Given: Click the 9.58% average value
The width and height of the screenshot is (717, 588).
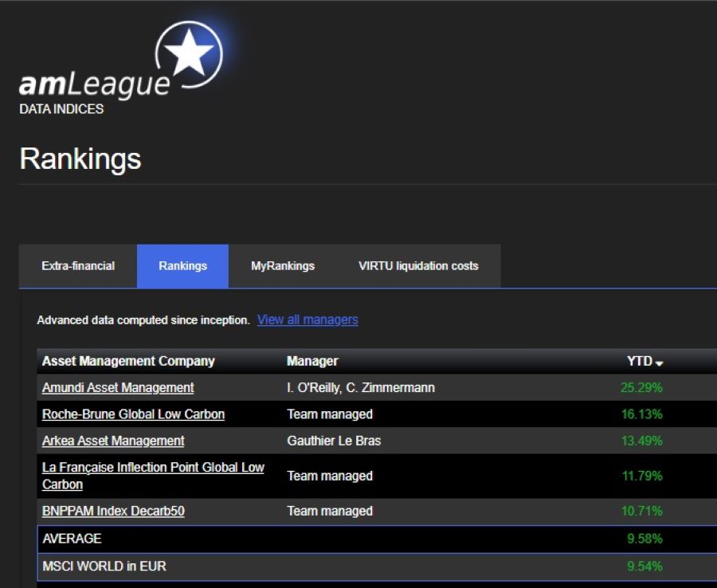Looking at the screenshot, I should pyautogui.click(x=645, y=539).
